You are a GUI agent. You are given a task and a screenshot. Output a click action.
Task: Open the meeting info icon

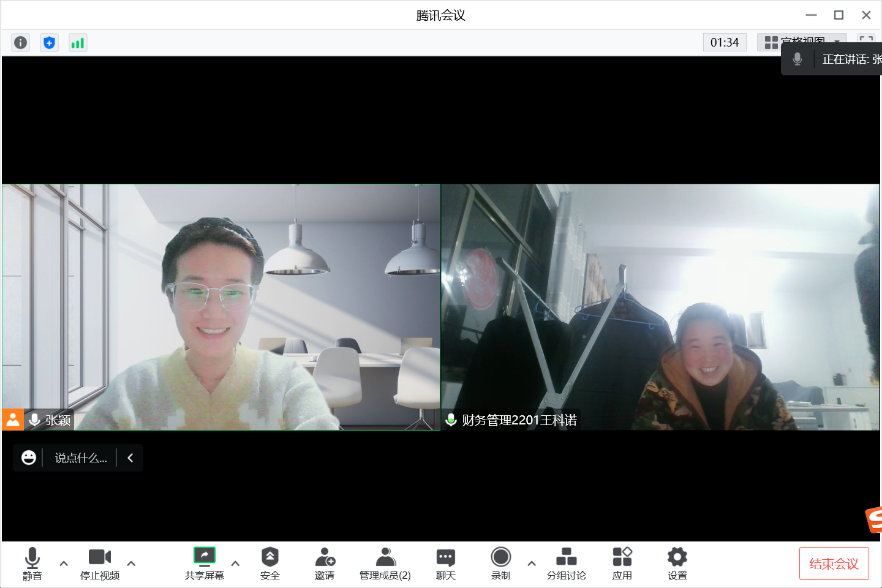click(20, 42)
